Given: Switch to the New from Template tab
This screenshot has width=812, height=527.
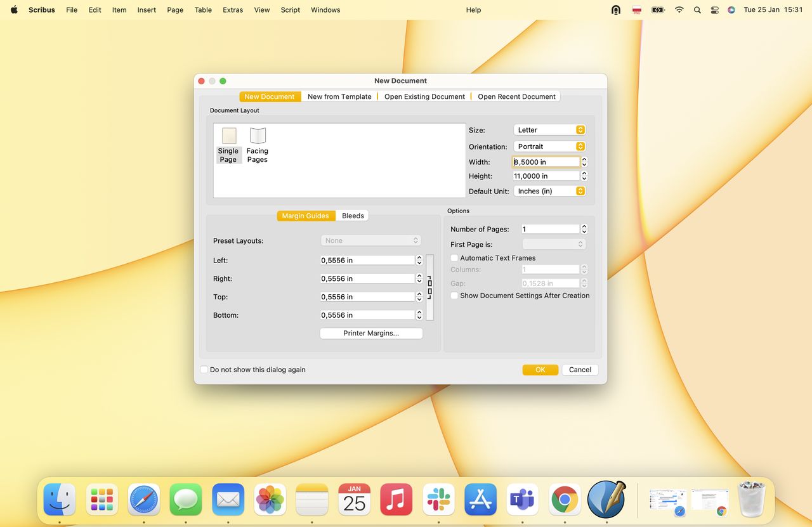Looking at the screenshot, I should [x=339, y=96].
